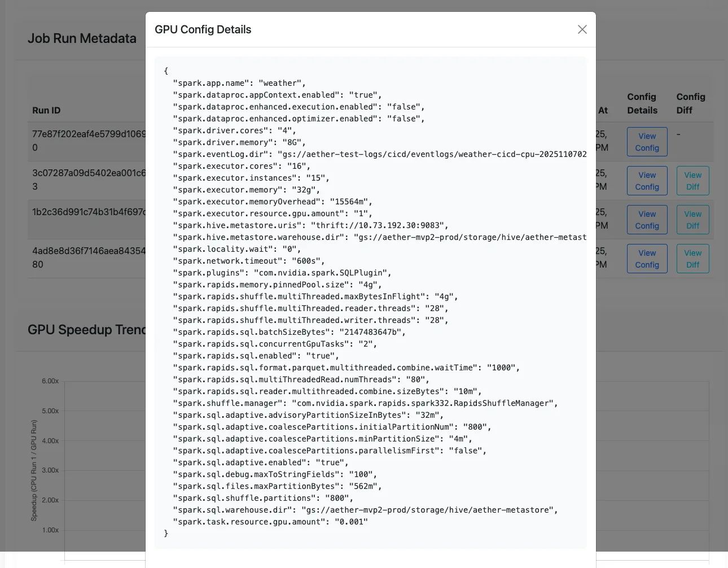Open View Diff for run 3c07287a09d5402ea001c6
This screenshot has width=728, height=568.
[692, 180]
